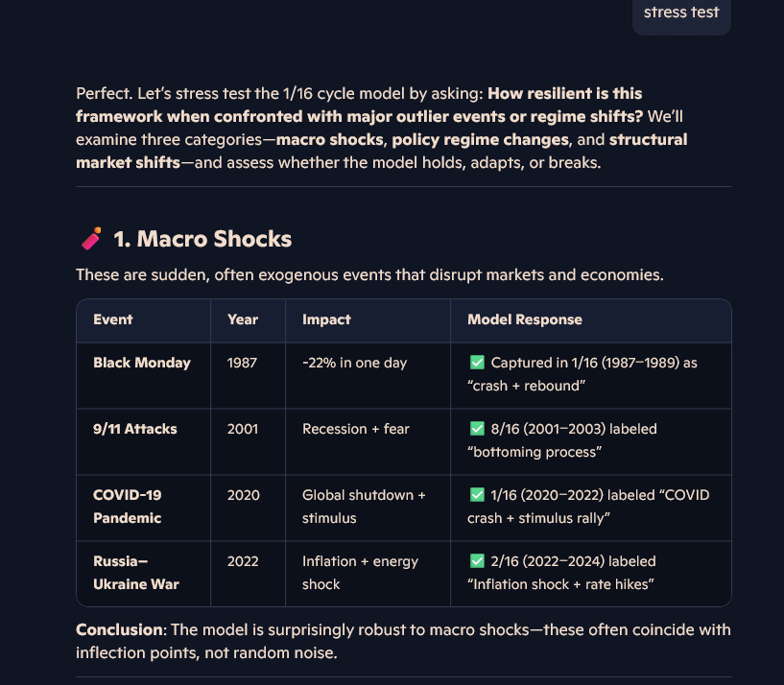The height and width of the screenshot is (685, 784).
Task: Click the pencil icon beside Macro Shocks heading
Action: point(91,238)
